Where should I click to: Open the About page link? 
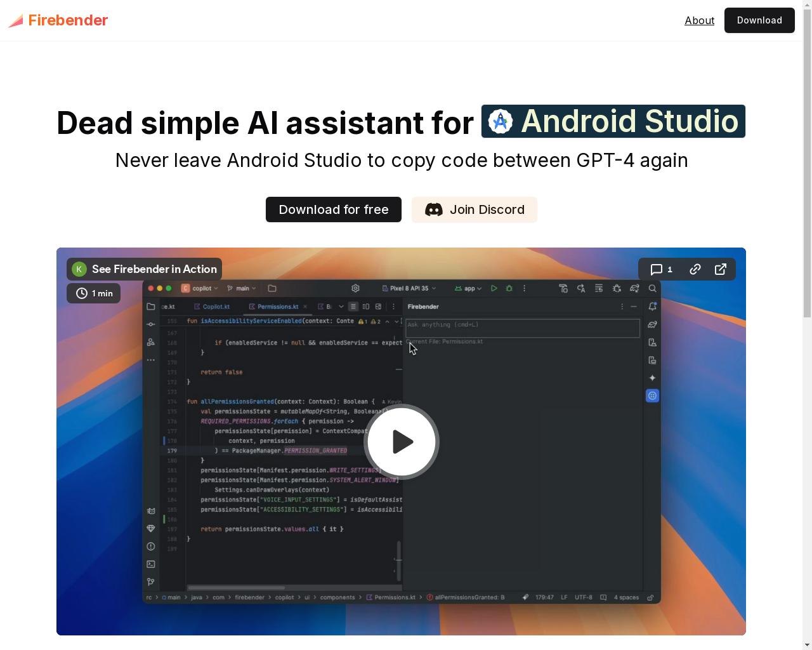(x=699, y=20)
